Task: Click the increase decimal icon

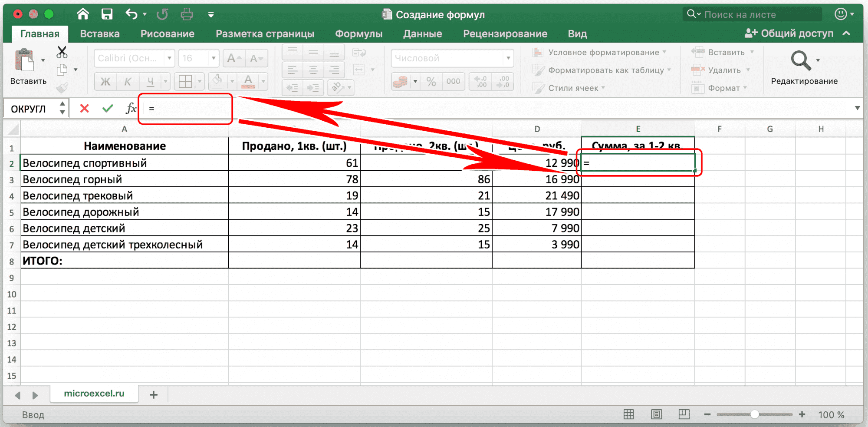Action: point(480,81)
